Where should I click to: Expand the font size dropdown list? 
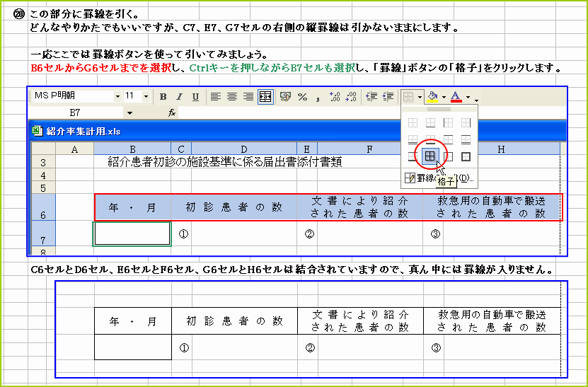coord(146,96)
